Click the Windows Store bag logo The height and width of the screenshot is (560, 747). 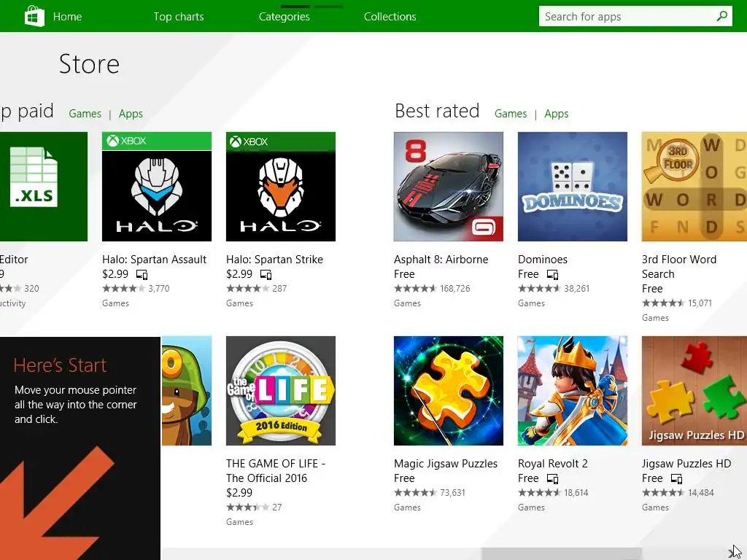34,16
